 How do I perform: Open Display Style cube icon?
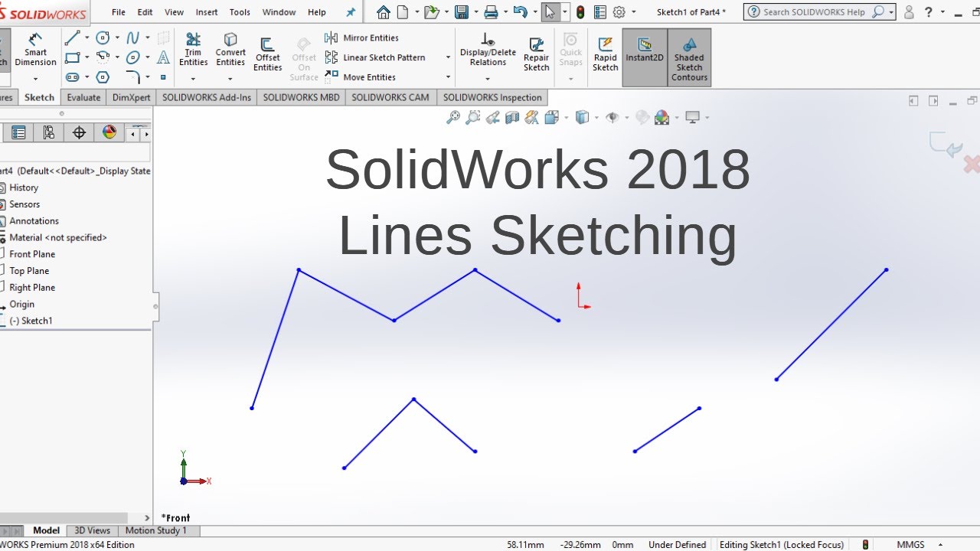click(582, 117)
